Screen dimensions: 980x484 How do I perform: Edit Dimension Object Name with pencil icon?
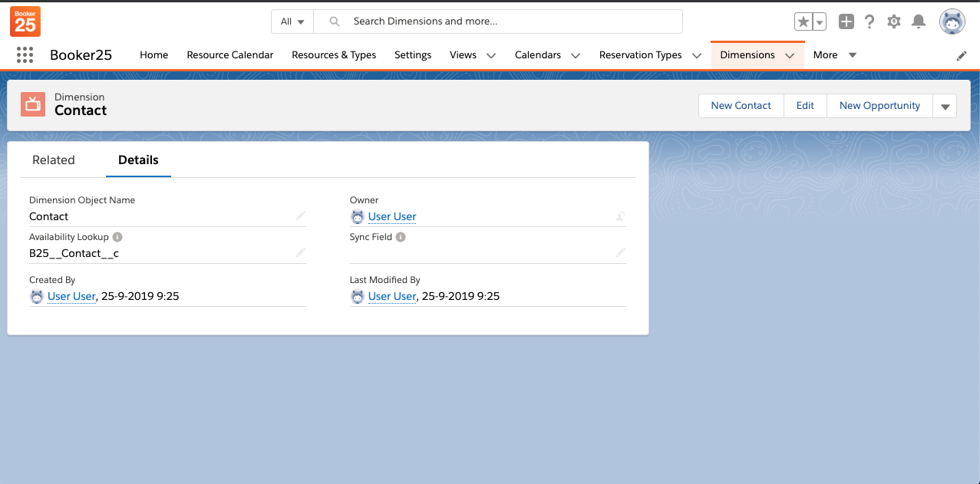[x=300, y=216]
